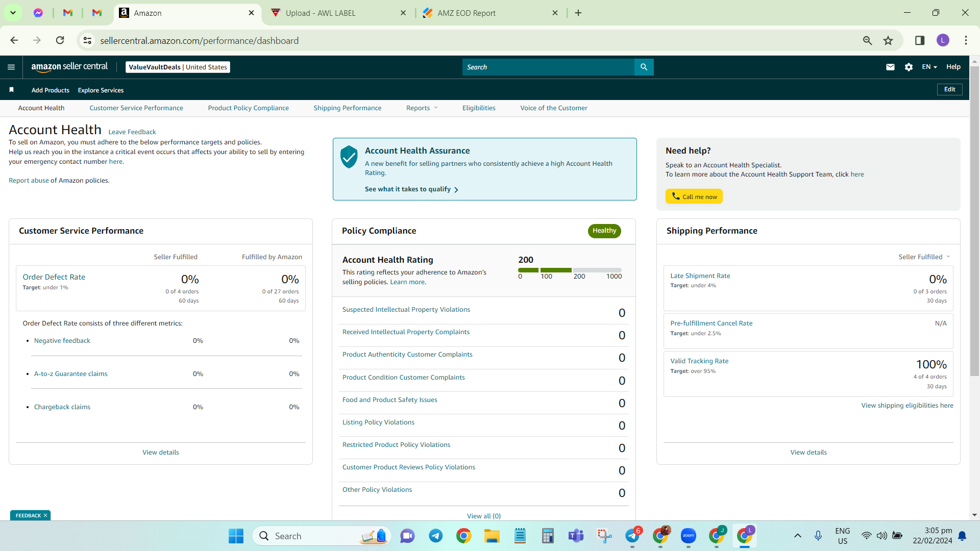Open the Late Shipment Rate link
Screen dimensions: 980x551
700,276
